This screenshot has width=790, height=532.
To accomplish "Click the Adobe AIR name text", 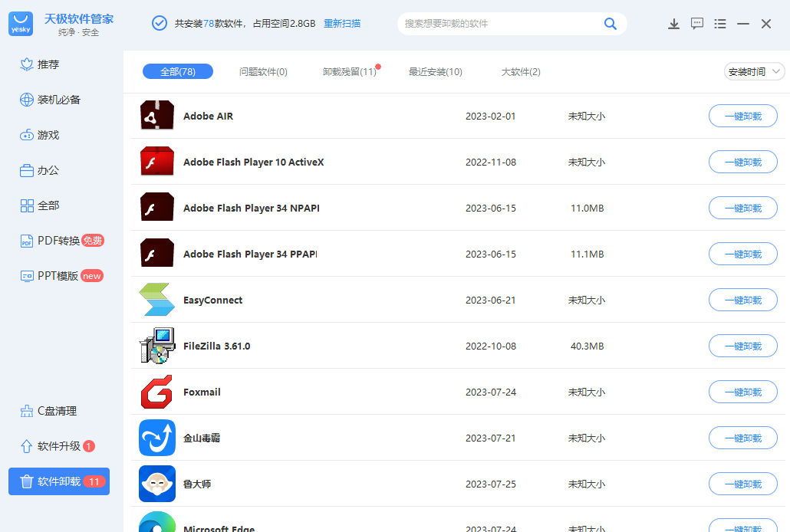I will coord(208,116).
